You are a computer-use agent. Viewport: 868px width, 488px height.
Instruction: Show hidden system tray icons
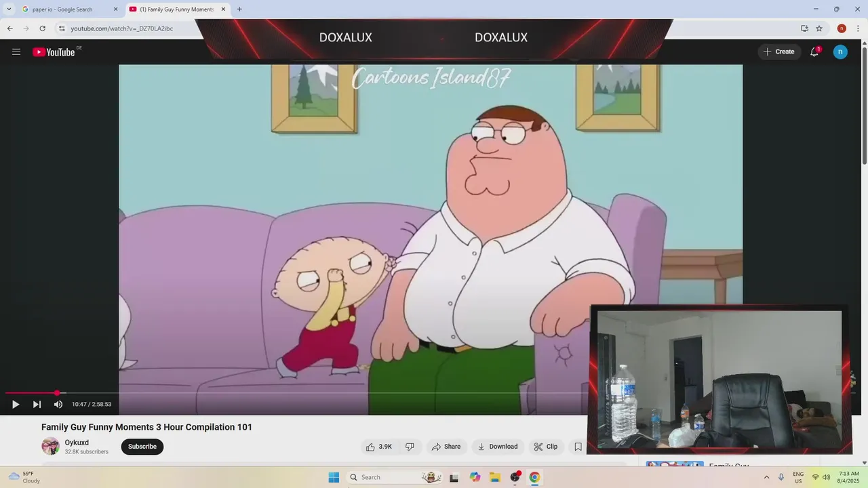tap(766, 477)
